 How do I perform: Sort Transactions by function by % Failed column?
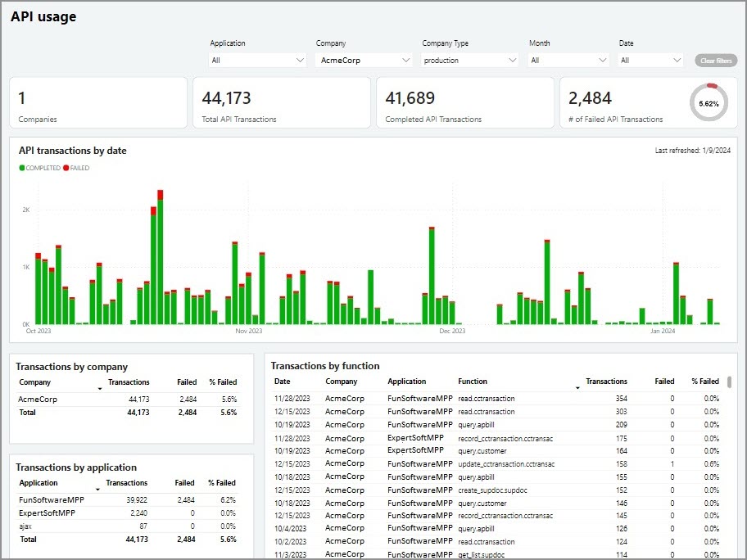[x=704, y=382]
